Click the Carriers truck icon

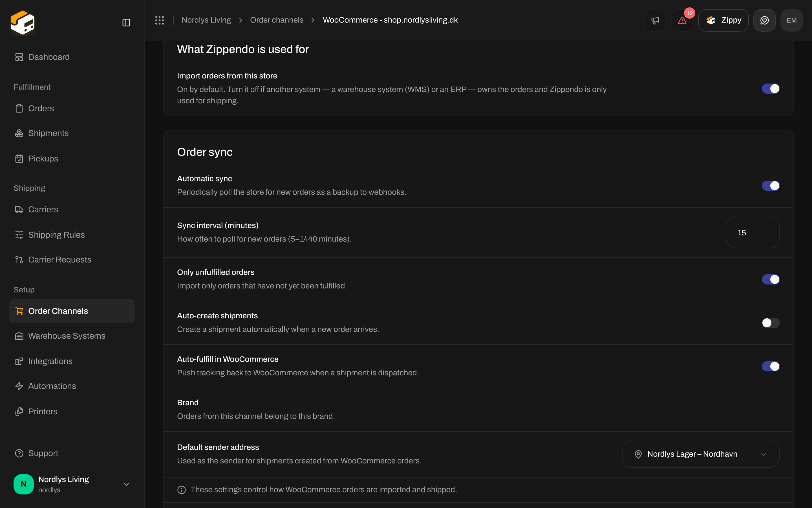(19, 210)
